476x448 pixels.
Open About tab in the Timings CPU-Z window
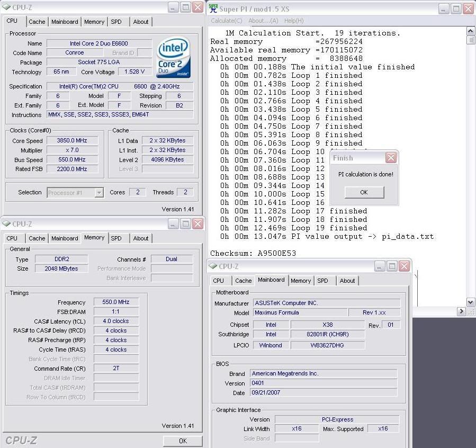[140, 238]
